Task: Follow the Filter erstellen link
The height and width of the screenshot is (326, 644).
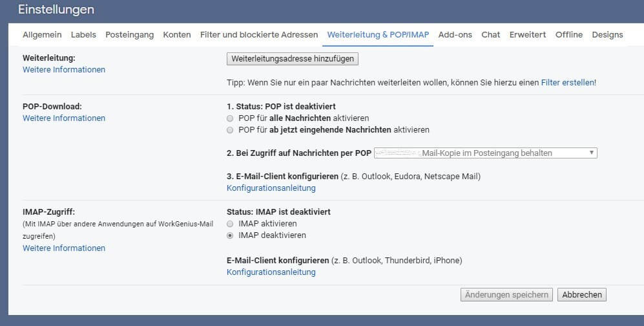Action: click(x=567, y=83)
